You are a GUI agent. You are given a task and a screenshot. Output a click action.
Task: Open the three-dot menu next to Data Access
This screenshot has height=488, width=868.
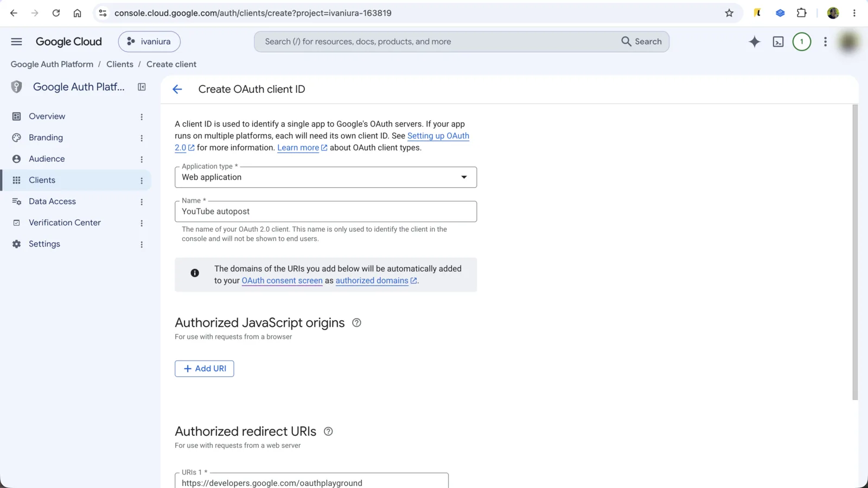point(142,202)
